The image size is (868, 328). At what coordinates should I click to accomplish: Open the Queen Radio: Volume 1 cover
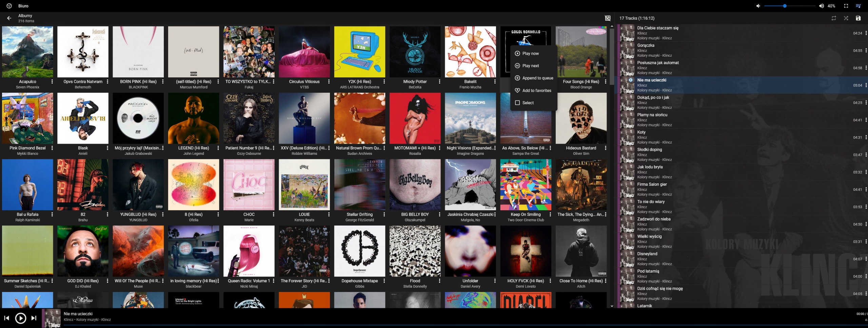pos(249,251)
